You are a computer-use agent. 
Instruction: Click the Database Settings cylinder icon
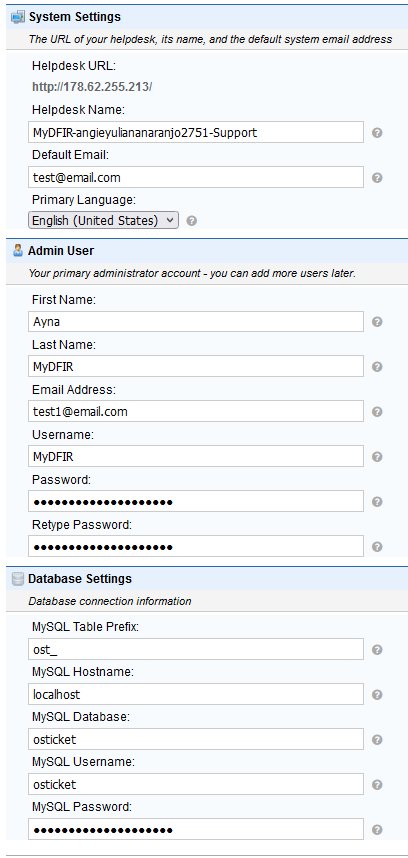(18, 578)
